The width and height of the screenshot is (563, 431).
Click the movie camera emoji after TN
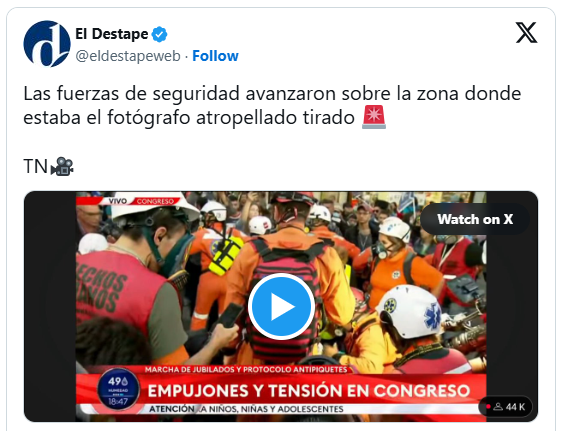click(62, 166)
